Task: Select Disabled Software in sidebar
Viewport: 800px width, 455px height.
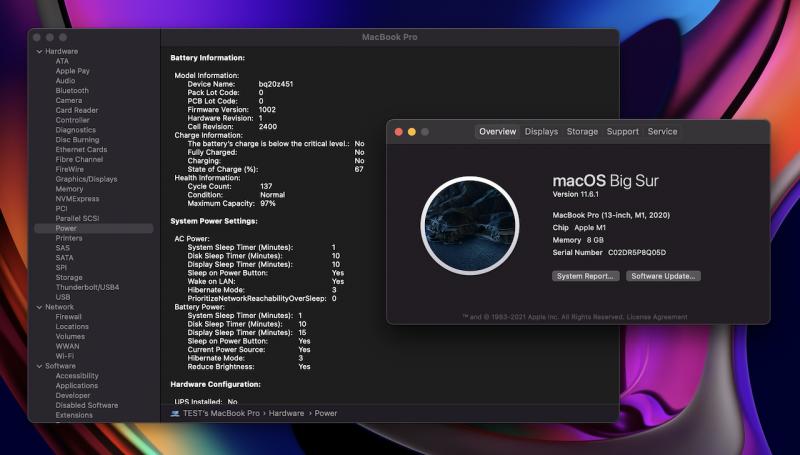Action: click(x=87, y=406)
